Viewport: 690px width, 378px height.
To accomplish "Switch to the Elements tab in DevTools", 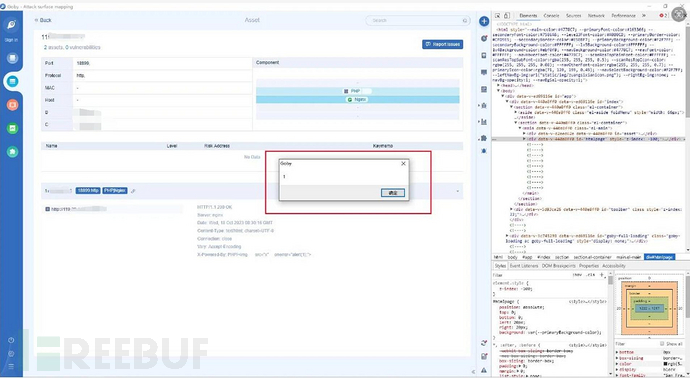I will click(x=528, y=15).
